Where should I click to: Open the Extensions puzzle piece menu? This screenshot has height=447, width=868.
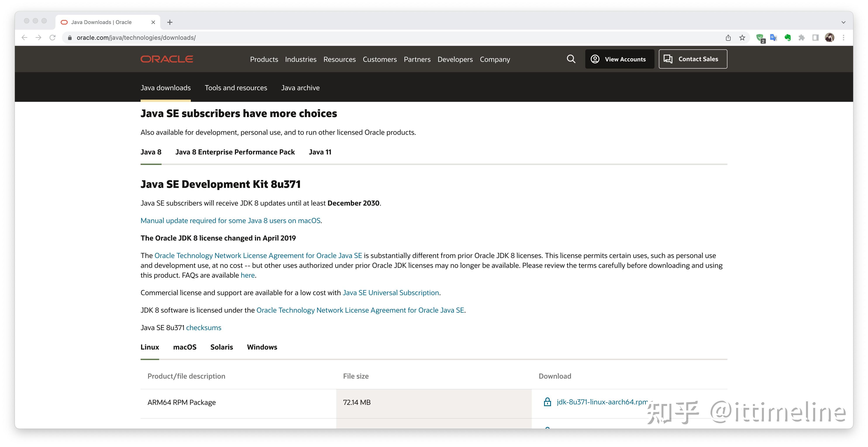802,38
